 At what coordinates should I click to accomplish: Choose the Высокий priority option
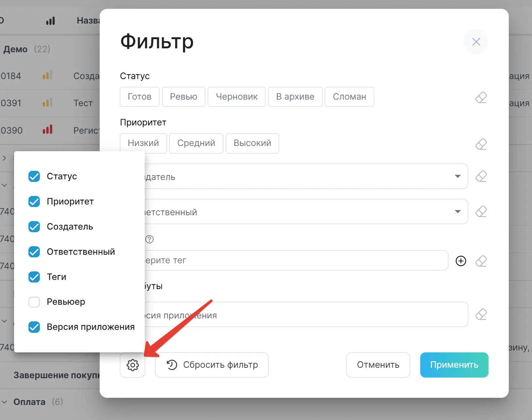[252, 143]
